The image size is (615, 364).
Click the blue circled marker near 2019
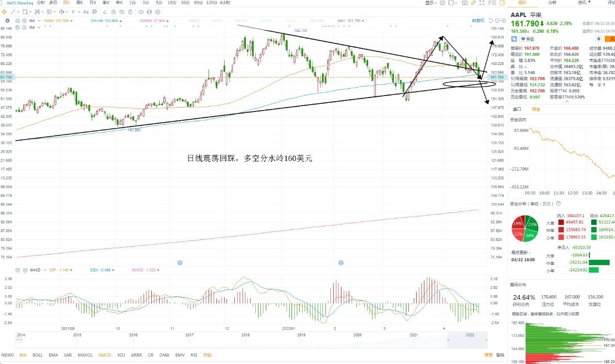point(341,262)
